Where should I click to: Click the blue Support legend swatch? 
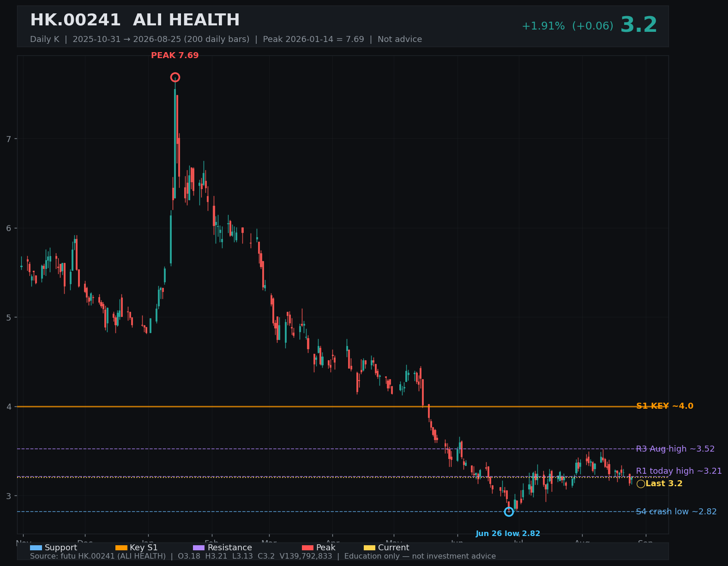(36, 548)
